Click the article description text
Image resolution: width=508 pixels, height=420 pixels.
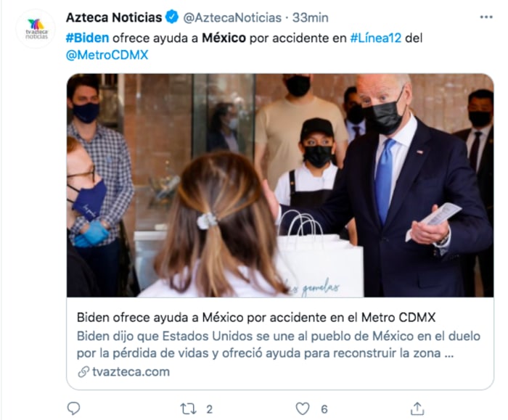coord(278,345)
